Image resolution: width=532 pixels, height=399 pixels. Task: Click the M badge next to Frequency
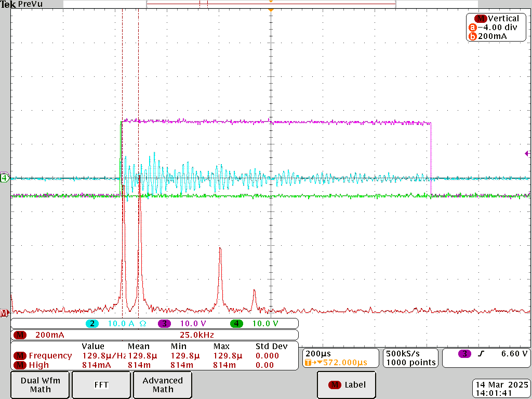(x=20, y=356)
